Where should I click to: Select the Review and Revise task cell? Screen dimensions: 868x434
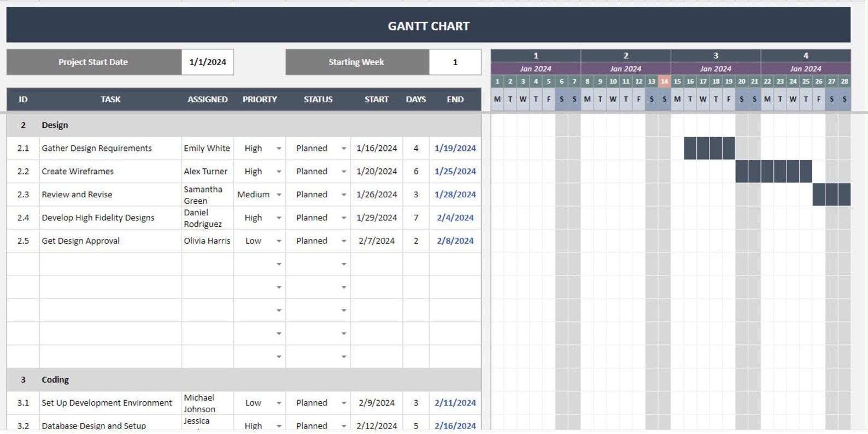[x=110, y=195]
